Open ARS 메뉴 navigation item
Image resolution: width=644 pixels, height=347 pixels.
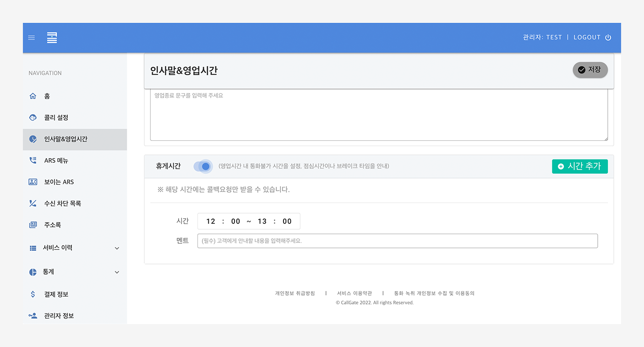coord(75,160)
